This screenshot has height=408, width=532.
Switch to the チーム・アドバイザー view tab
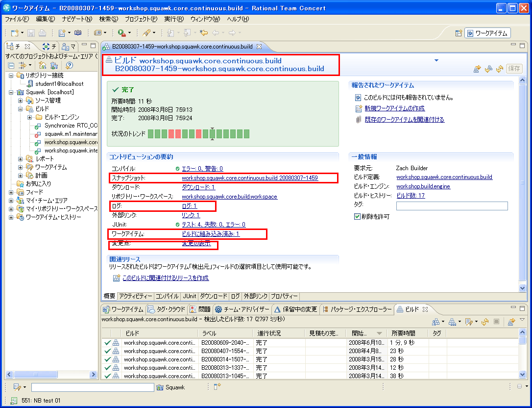[242, 309]
